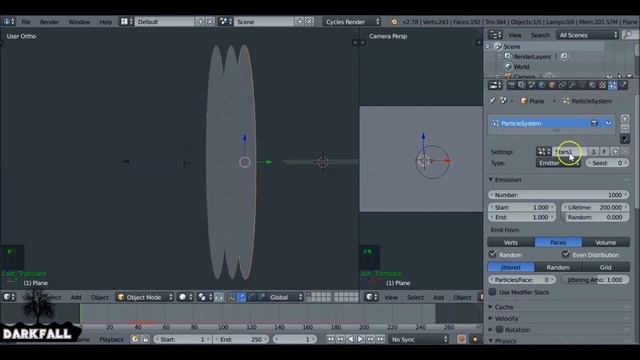Add a new screen layout
This screenshot has height=360, width=640.
(x=200, y=22)
